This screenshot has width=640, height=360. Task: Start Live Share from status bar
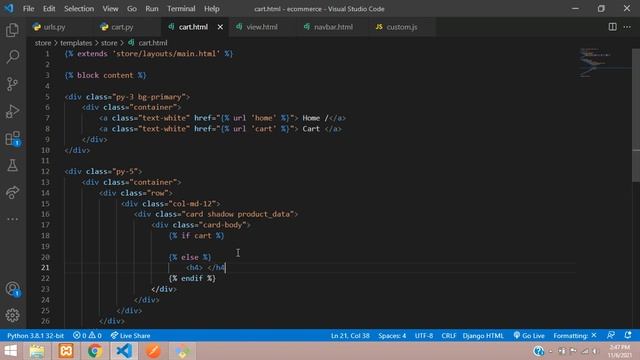coord(131,336)
